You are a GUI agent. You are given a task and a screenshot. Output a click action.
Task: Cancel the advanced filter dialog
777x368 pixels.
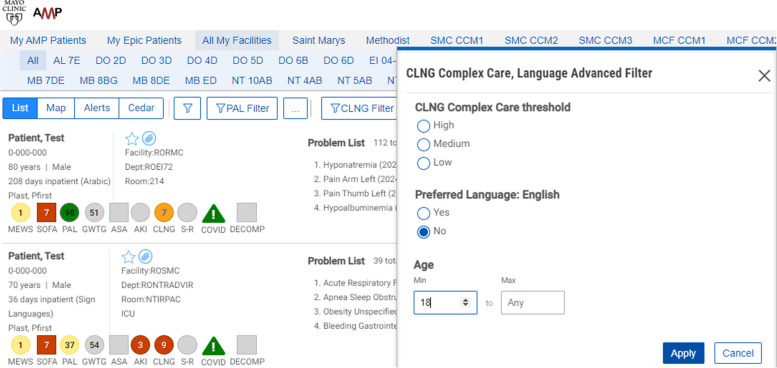click(738, 354)
